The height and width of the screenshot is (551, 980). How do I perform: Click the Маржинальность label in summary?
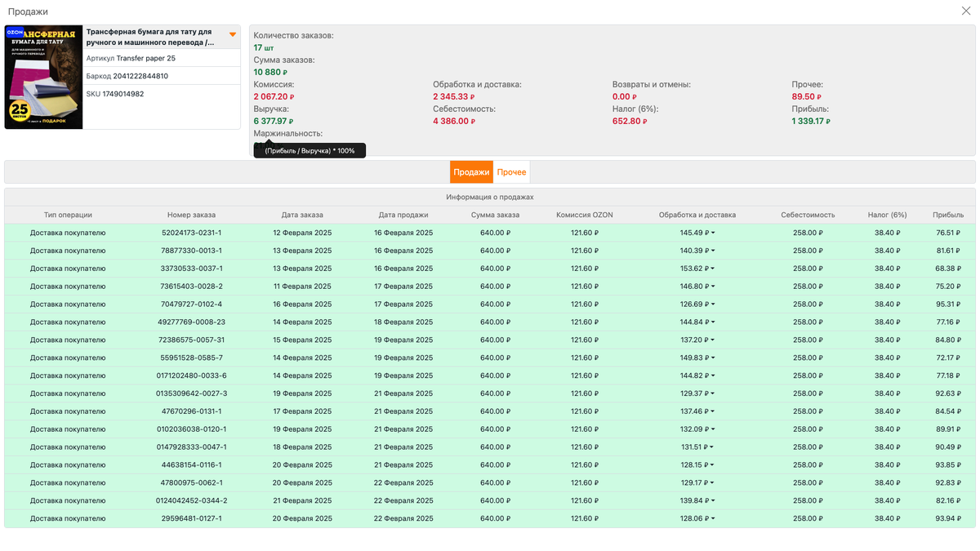point(288,133)
